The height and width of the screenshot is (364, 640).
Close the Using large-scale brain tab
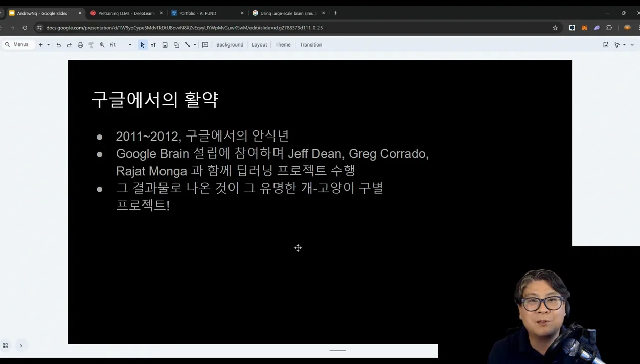tap(323, 13)
